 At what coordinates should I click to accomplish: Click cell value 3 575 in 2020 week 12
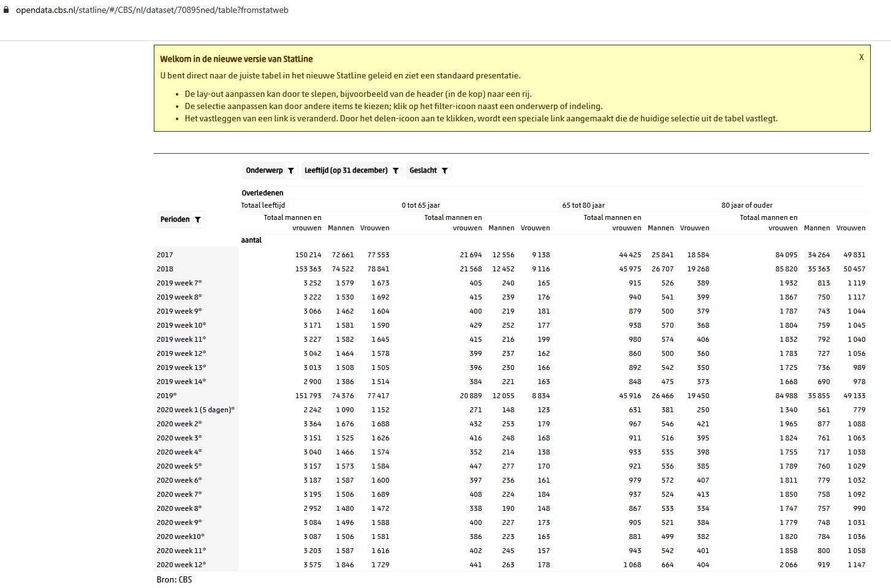pyautogui.click(x=313, y=565)
